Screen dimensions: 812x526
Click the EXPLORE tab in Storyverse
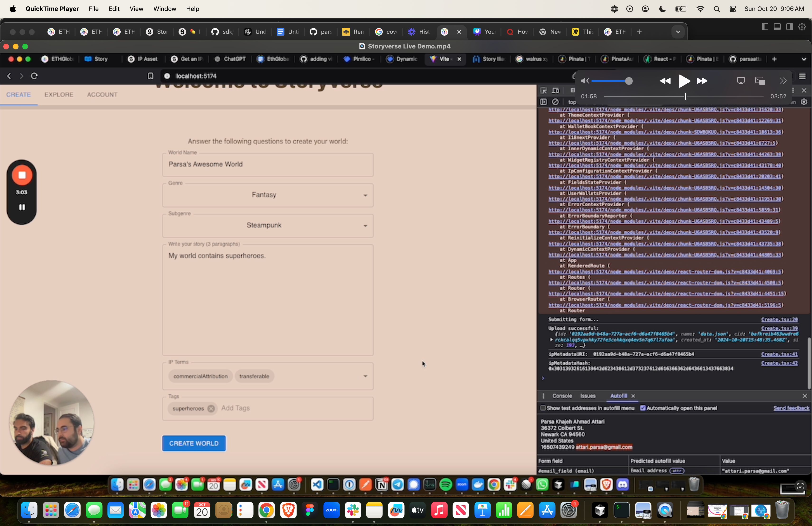(59, 94)
